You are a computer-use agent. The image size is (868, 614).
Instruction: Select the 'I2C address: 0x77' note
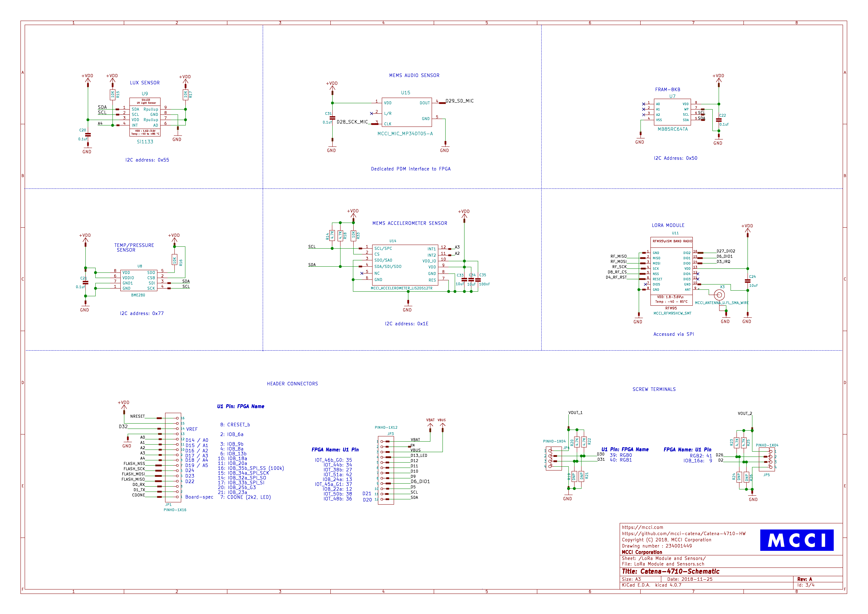(142, 313)
